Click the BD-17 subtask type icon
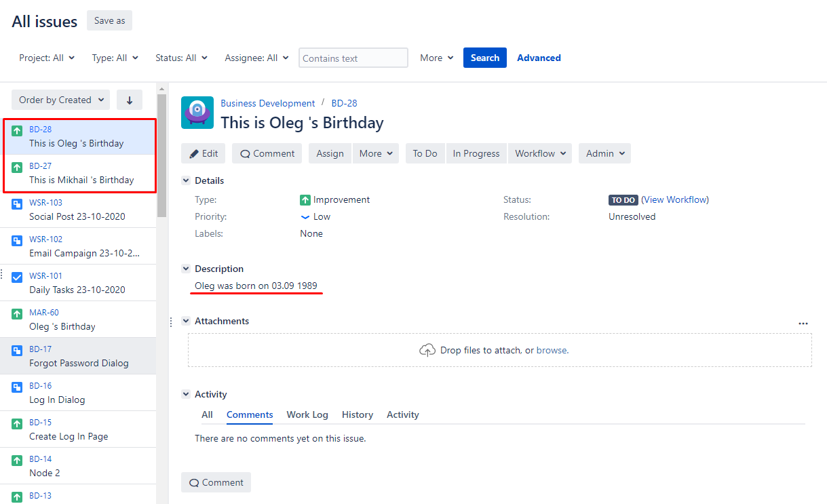This screenshot has width=827, height=504. (18, 350)
